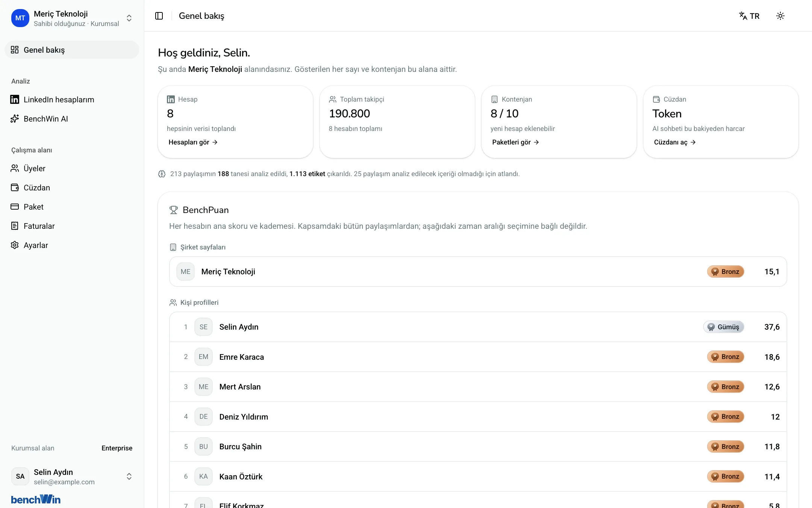Click the followers icon in Toplam takipçi card

point(333,99)
